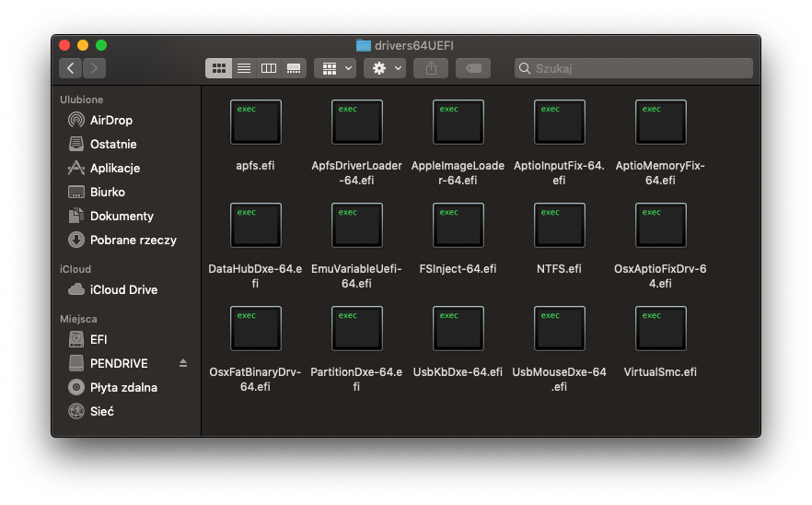The width and height of the screenshot is (812, 505).
Task: Switch to icon view
Action: (x=218, y=68)
